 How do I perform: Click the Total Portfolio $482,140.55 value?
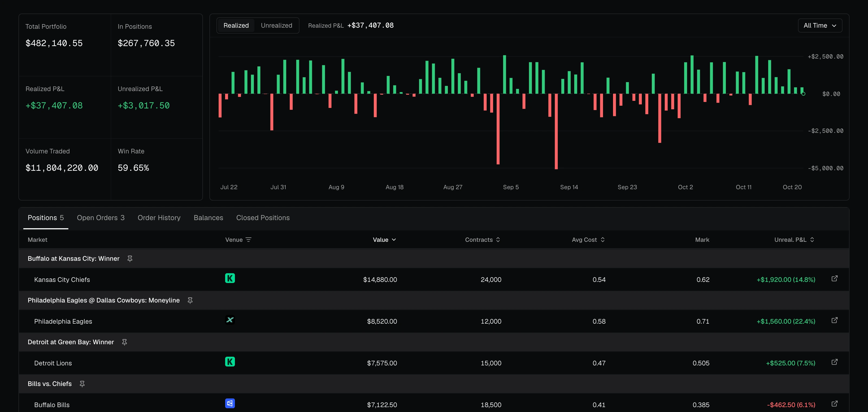tap(54, 43)
